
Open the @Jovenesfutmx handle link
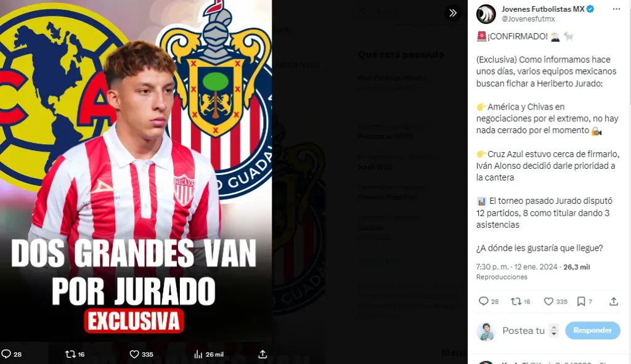528,18
